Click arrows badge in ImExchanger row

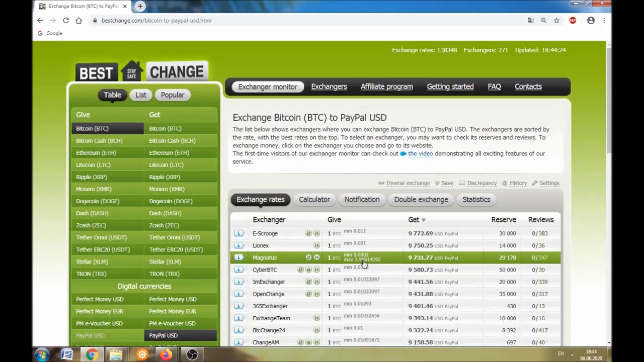(x=308, y=282)
